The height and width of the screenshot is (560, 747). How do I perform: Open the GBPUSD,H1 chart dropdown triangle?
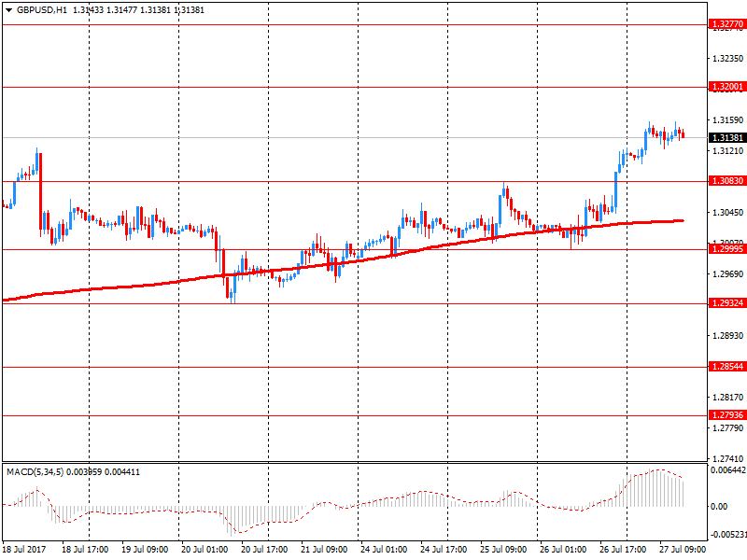coord(8,10)
